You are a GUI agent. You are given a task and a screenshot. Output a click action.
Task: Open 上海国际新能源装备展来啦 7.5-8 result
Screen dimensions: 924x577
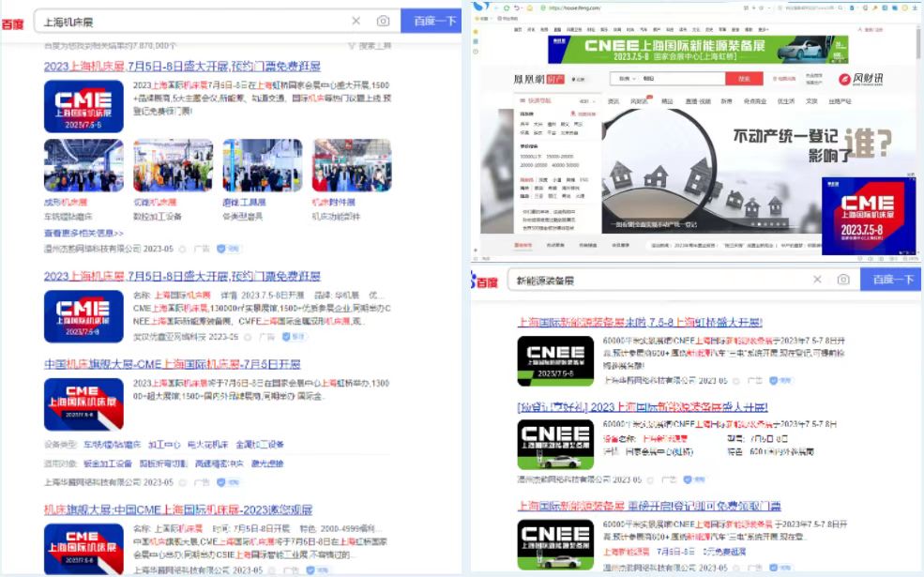(x=640, y=323)
